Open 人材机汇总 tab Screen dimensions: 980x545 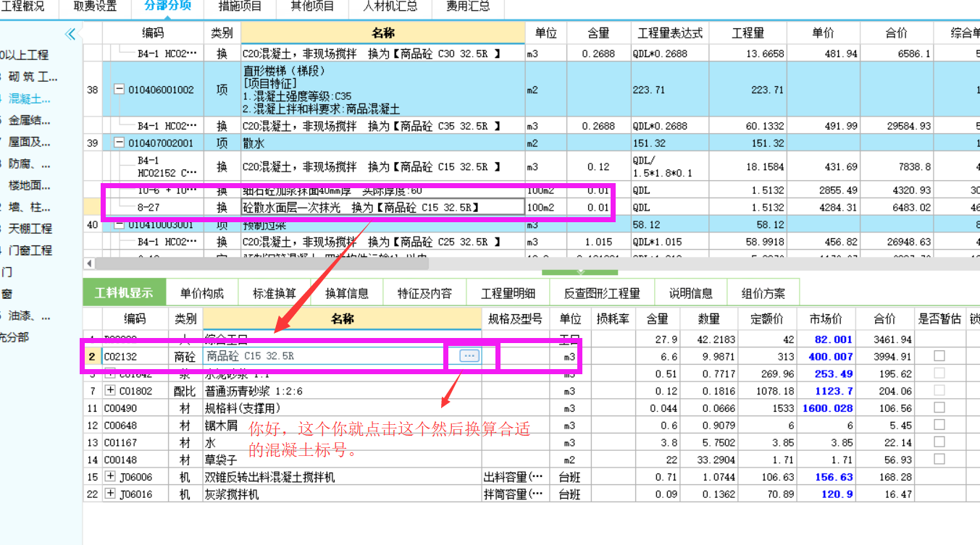click(x=390, y=7)
